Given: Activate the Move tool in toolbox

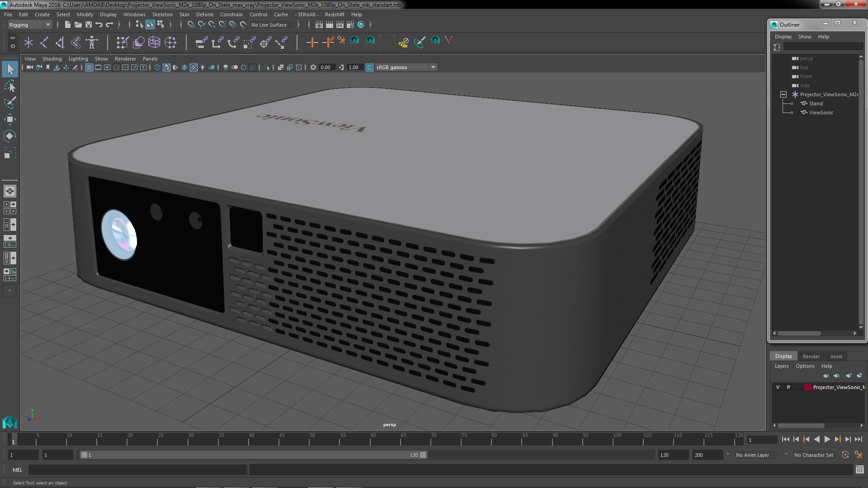Looking at the screenshot, I should pyautogui.click(x=10, y=119).
